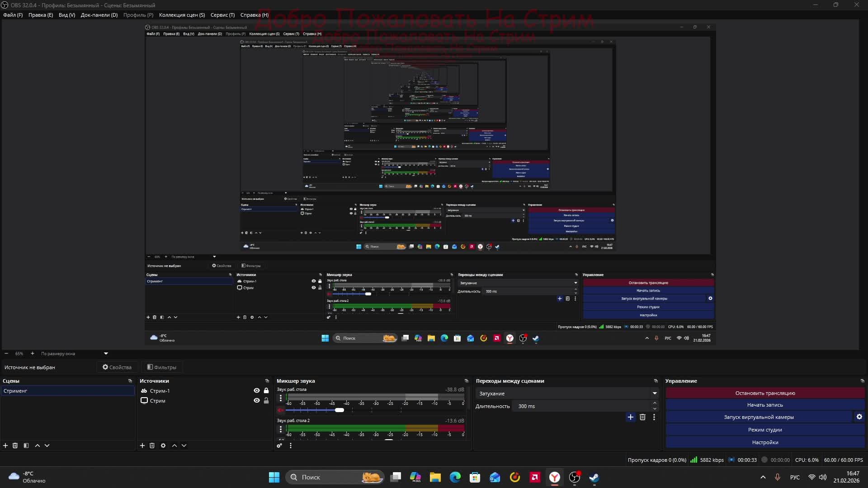Toggle lock on the Стрим source
The height and width of the screenshot is (488, 868).
(266, 401)
